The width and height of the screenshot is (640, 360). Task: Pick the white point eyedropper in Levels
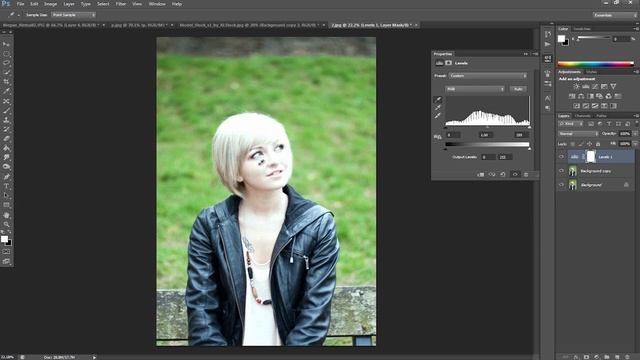[438, 116]
